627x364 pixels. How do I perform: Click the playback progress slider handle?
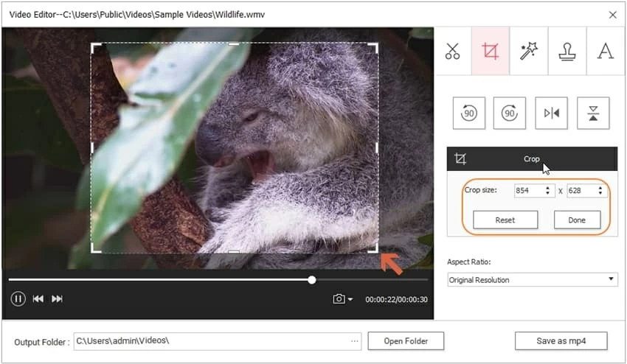tap(312, 280)
